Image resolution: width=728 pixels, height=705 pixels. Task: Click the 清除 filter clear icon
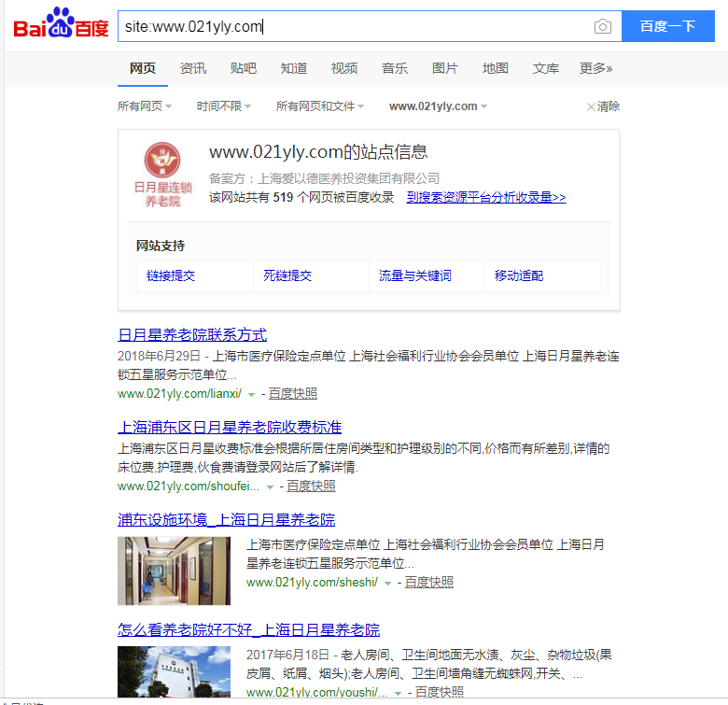tap(591, 106)
